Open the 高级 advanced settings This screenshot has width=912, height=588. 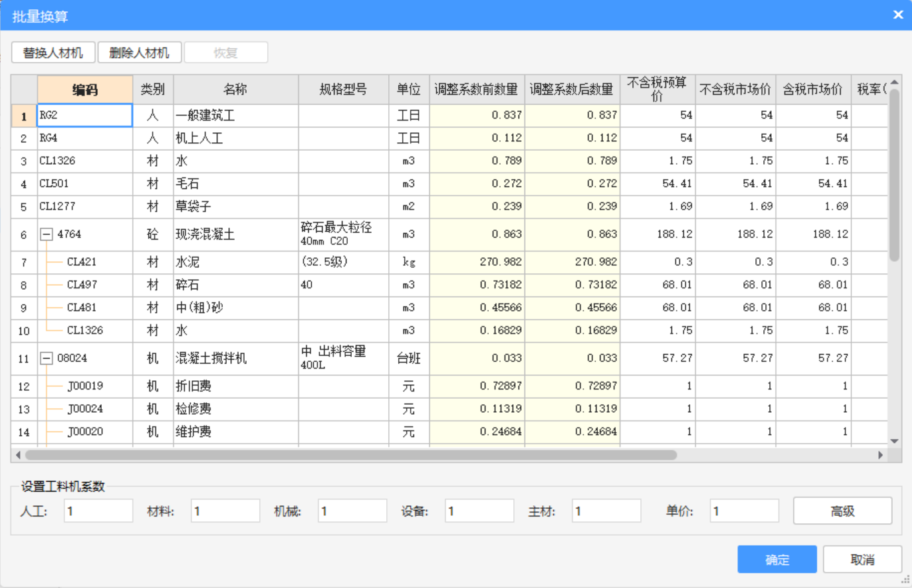(842, 511)
